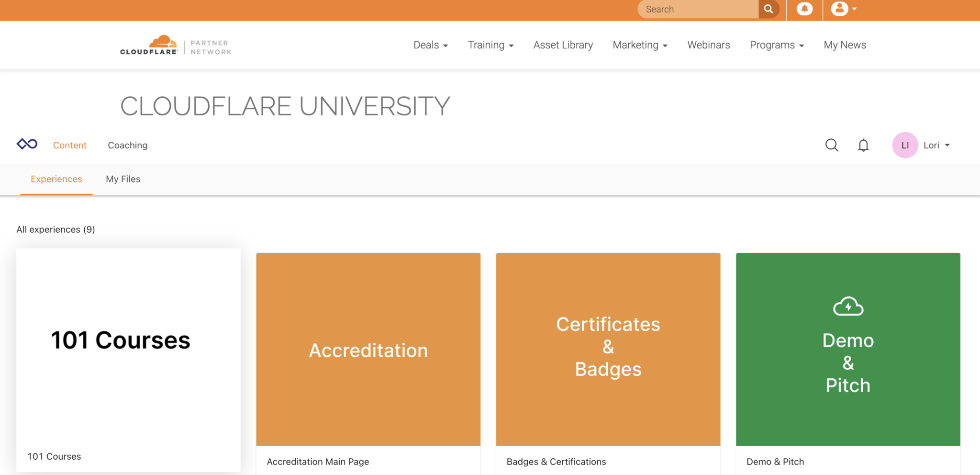
Task: Navigate to My News
Action: [845, 45]
